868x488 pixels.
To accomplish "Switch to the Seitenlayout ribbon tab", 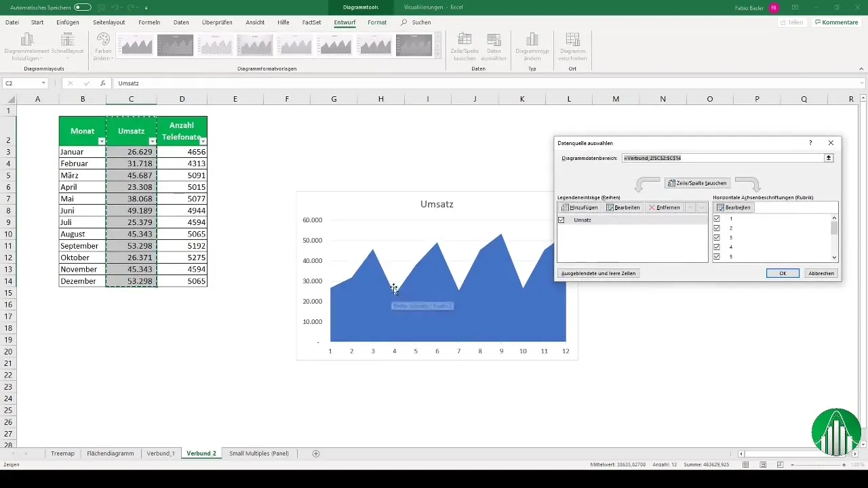I will (109, 22).
